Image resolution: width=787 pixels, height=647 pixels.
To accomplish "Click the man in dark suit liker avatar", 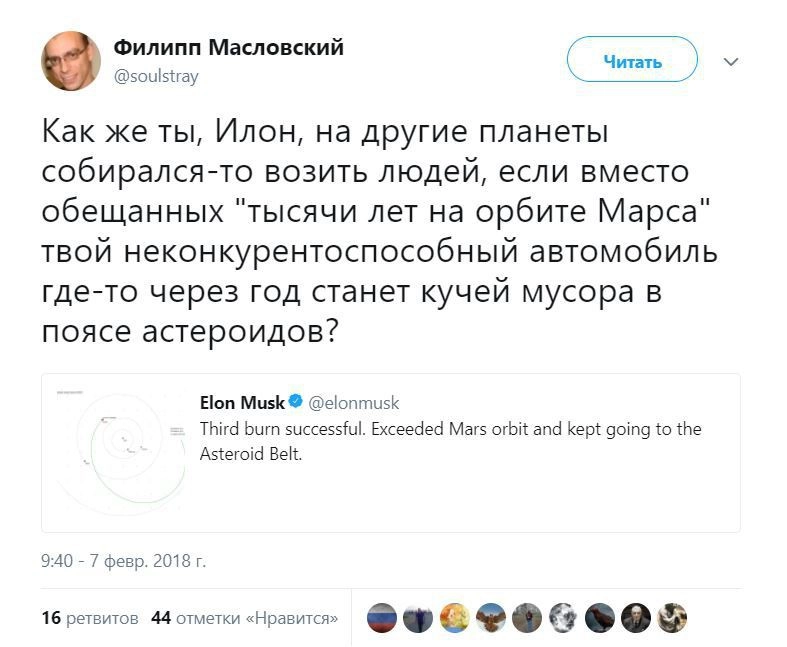I will 636,618.
